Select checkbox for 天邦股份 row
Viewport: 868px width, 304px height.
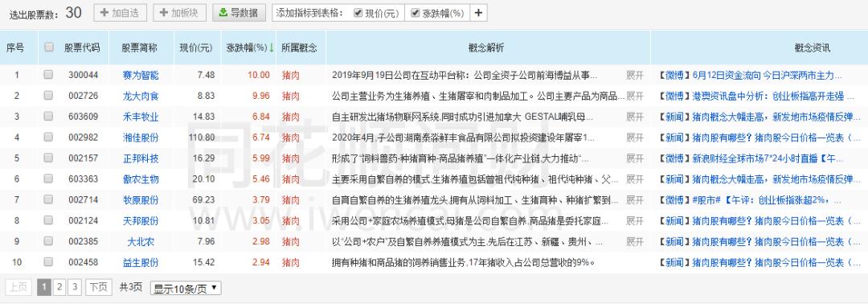pos(49,220)
